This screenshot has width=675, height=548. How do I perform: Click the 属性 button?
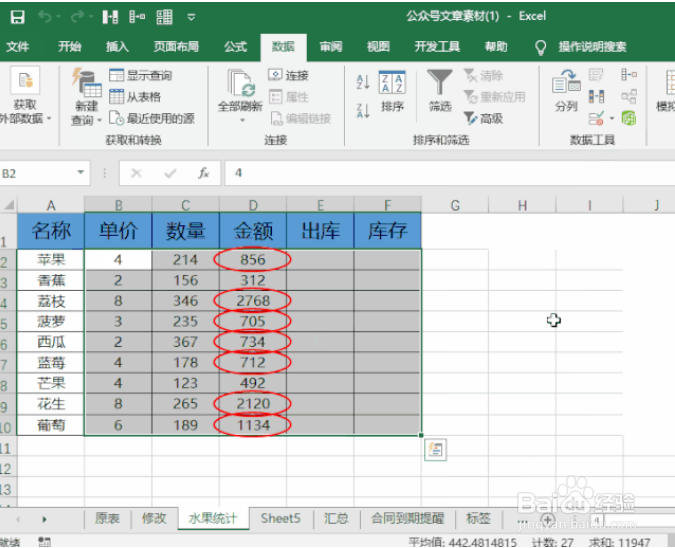(288, 97)
